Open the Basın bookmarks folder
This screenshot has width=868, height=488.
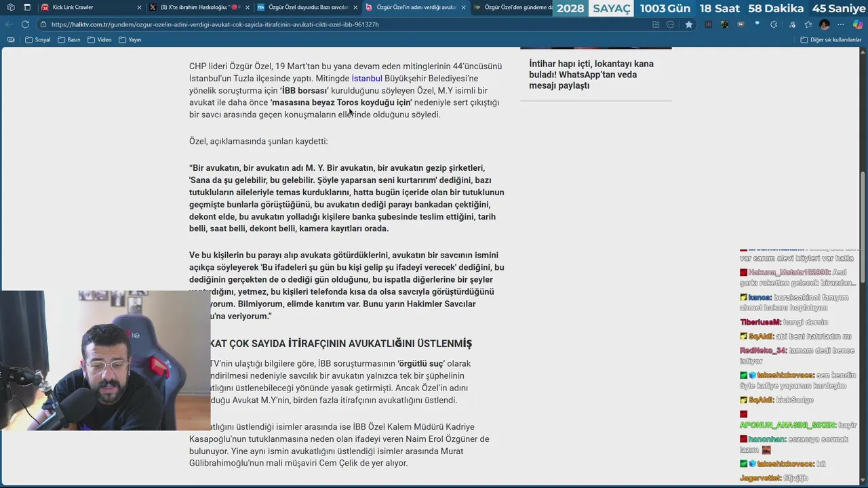tap(69, 40)
